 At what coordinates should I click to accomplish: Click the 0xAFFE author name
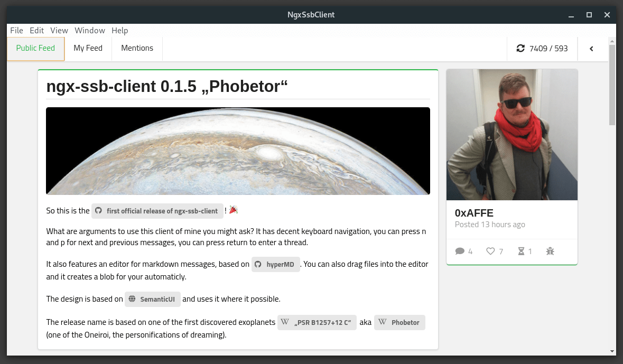tap(474, 213)
